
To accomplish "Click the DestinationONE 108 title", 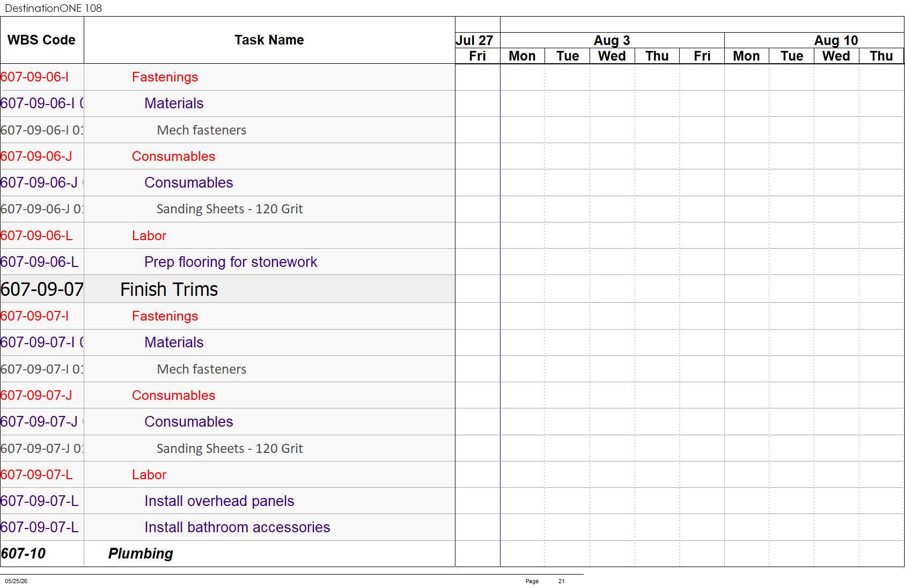I will coord(53,8).
